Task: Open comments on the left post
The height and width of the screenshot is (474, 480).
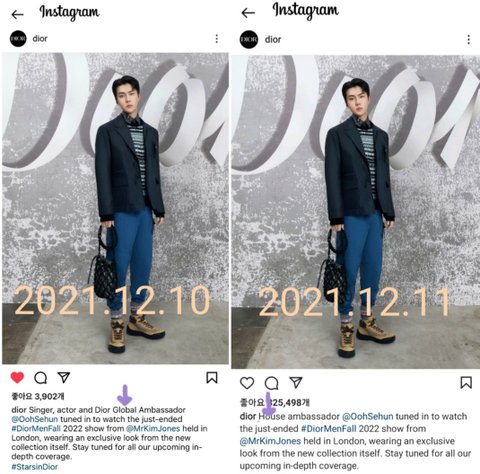Action: click(x=41, y=378)
